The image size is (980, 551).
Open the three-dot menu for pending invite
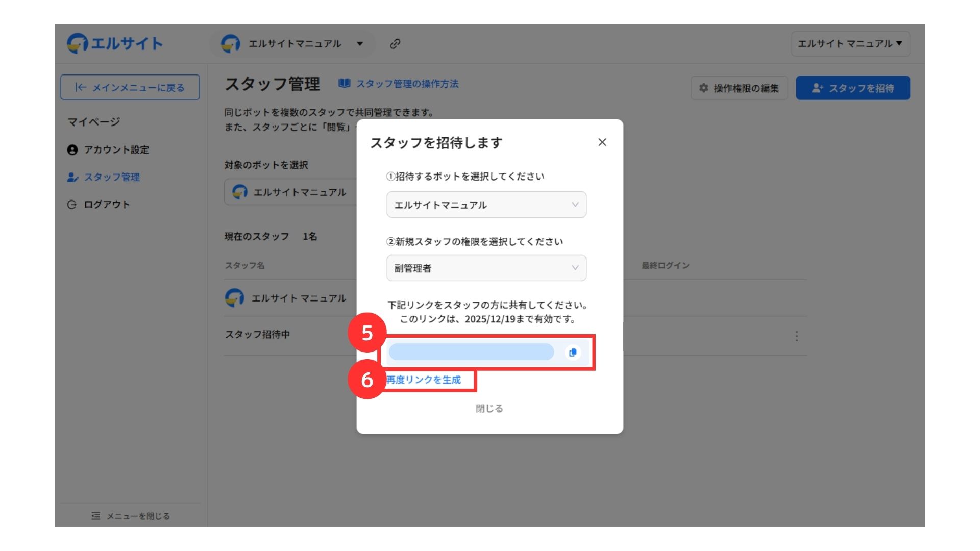[796, 336]
